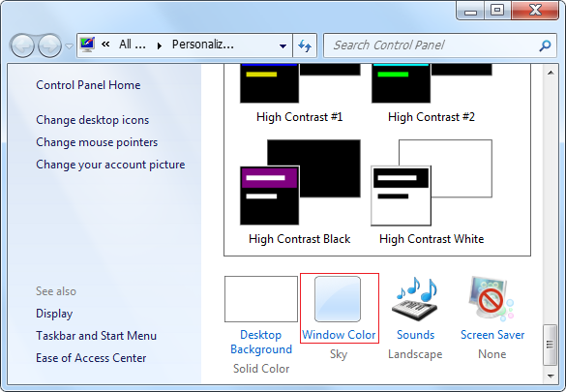Image resolution: width=566 pixels, height=392 pixels.
Task: Click the Desktop Background link text
Action: [x=261, y=342]
